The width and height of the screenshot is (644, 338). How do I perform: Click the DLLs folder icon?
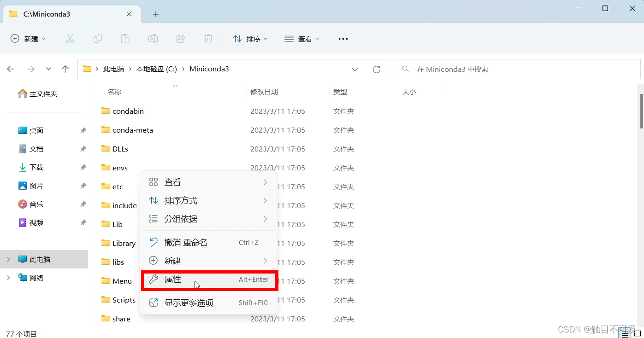(106, 149)
